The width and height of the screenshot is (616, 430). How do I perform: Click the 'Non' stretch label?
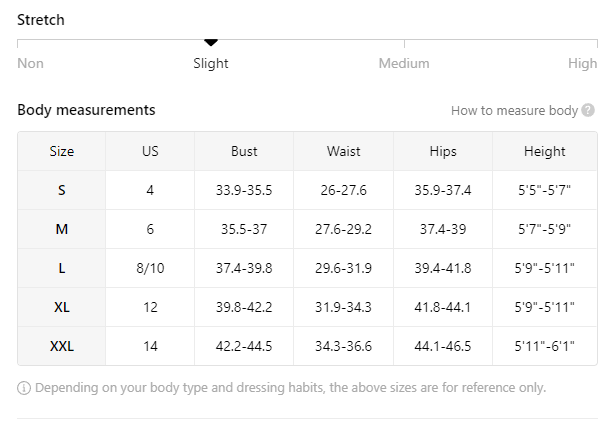point(31,63)
